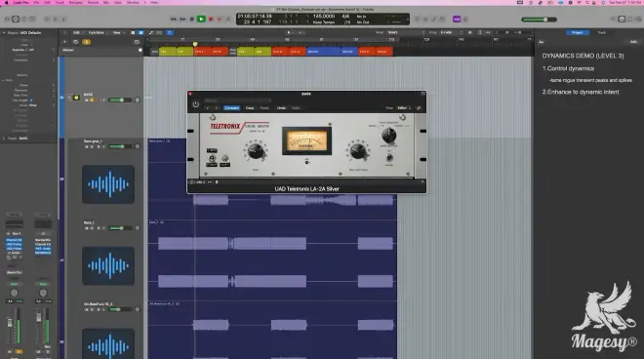The image size is (644, 359).
Task: Click the Stop transport button
Action: tap(192, 19)
